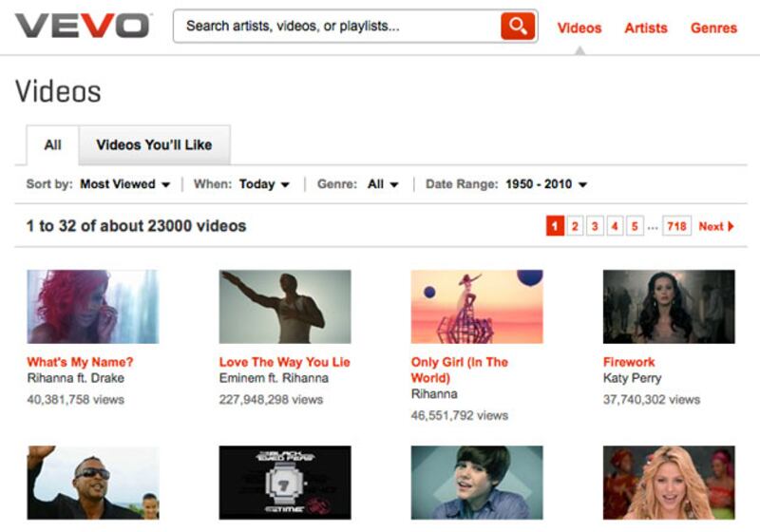Viewport: 760px width, 532px height.
Task: Open thumbnail of man wearing sunglasses
Action: click(93, 483)
